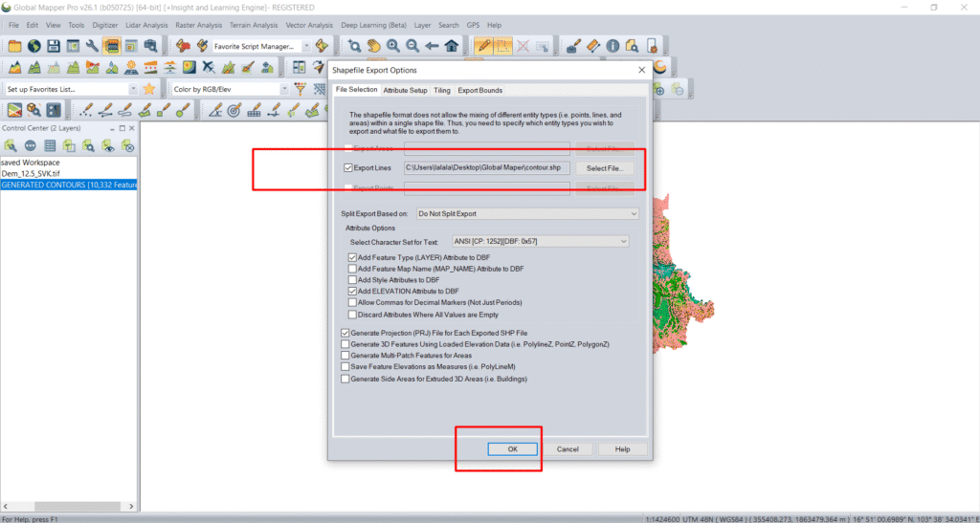
Task: Enable Save Feature Elevations as Measures
Action: click(x=345, y=367)
